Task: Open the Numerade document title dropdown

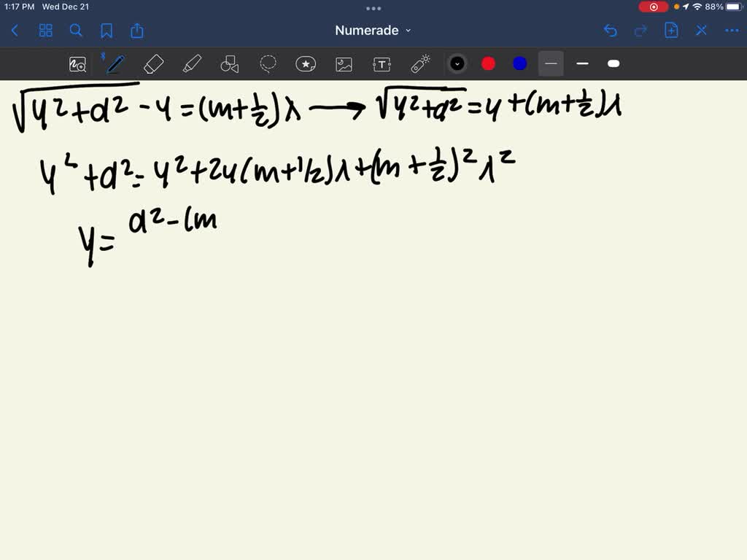Action: coord(373,31)
